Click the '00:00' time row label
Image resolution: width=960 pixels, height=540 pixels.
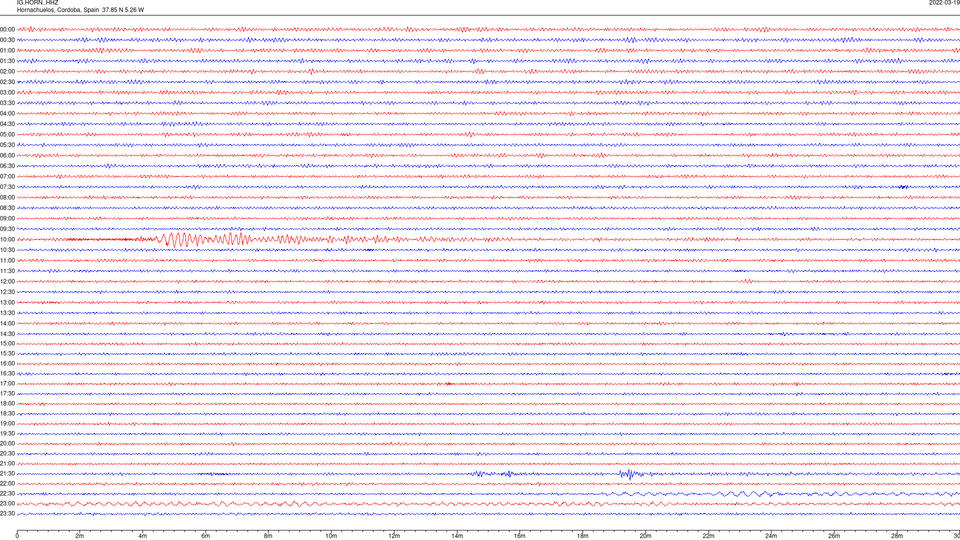[x=7, y=29]
